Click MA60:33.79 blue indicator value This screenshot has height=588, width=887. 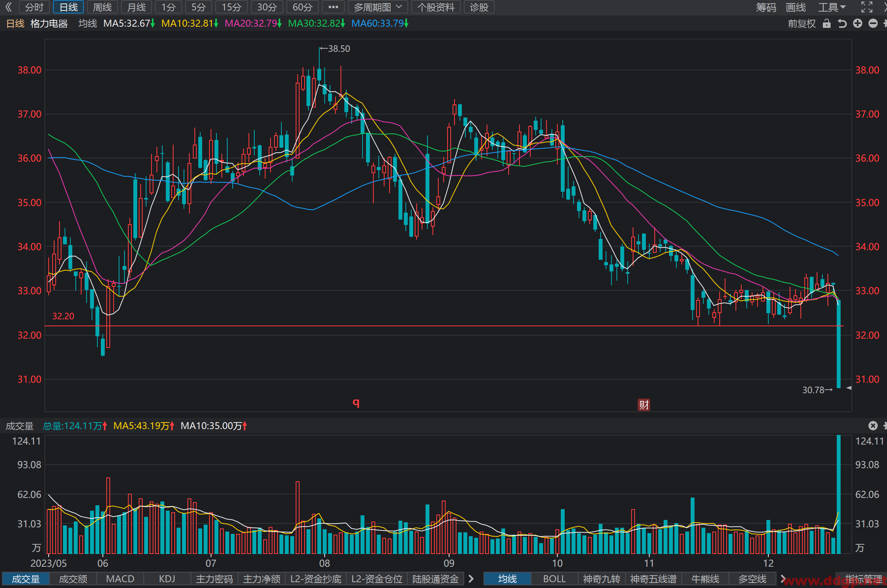(x=380, y=24)
